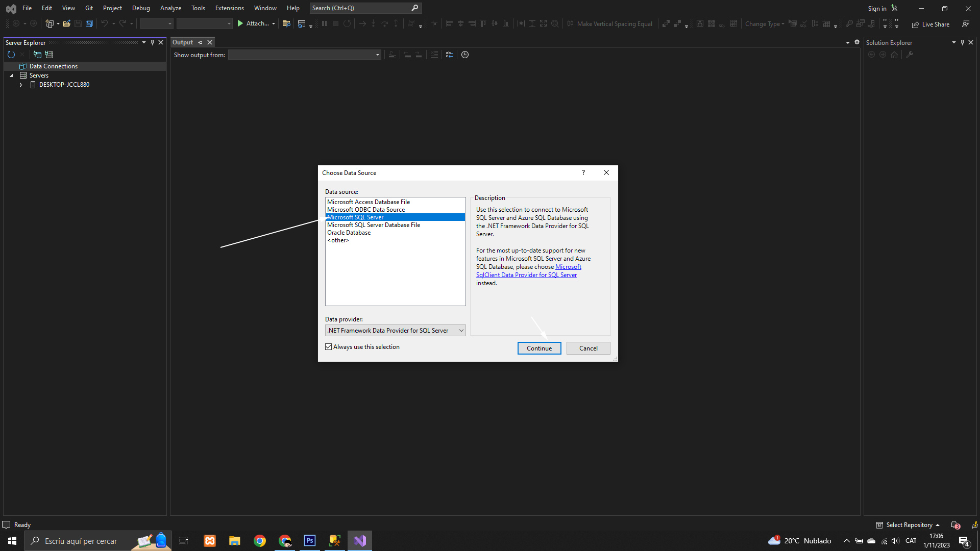Screen dimensions: 980x551
Task: Uncheck Always use this selection
Action: [x=329, y=347]
